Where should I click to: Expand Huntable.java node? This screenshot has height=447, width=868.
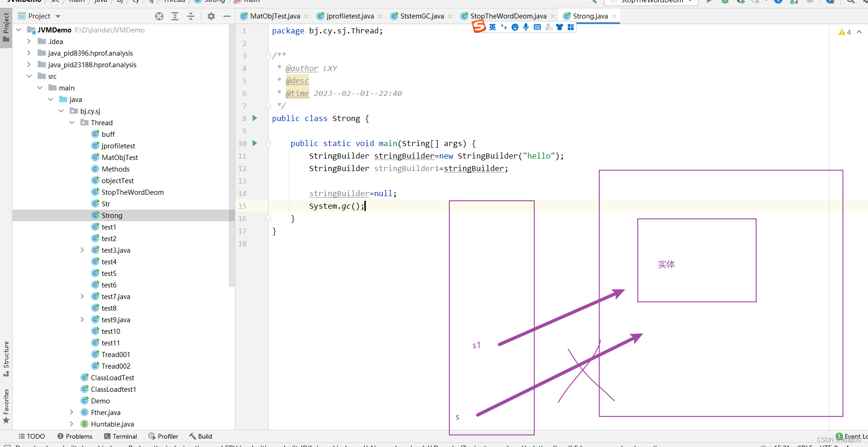[71, 424]
